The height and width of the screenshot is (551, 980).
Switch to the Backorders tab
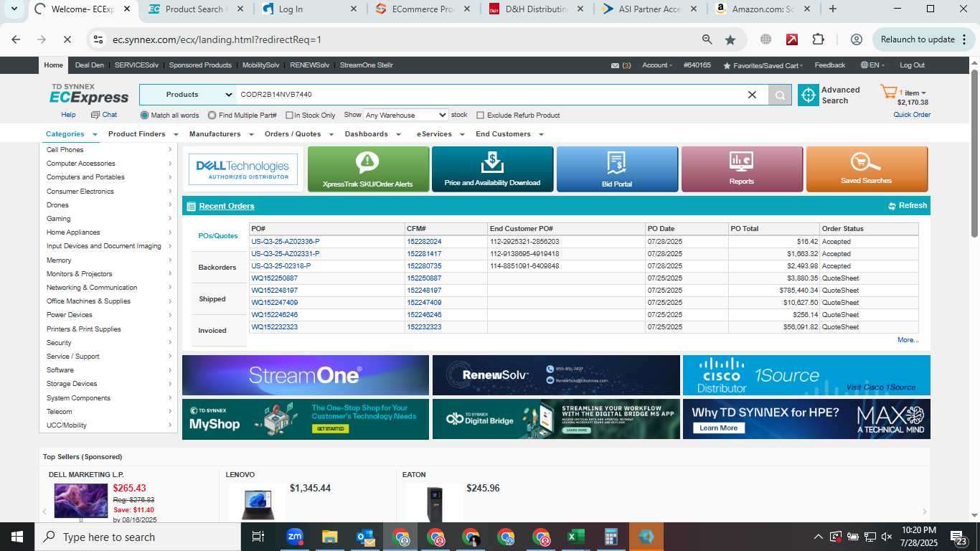(217, 268)
